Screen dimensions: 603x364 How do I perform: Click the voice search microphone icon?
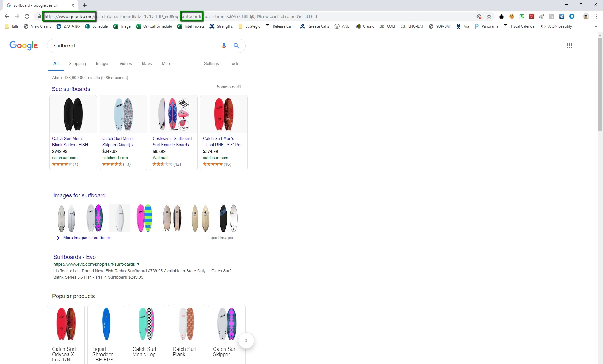click(x=224, y=46)
